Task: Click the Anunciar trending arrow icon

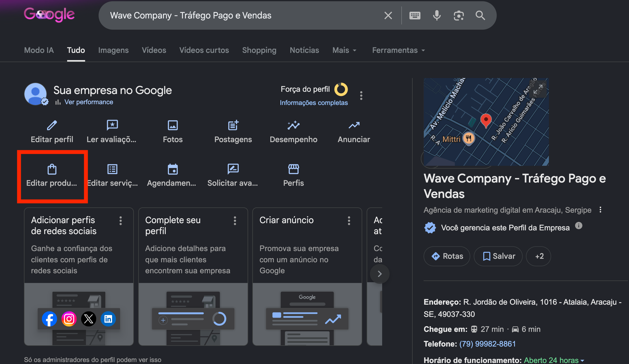Action: coord(354,125)
